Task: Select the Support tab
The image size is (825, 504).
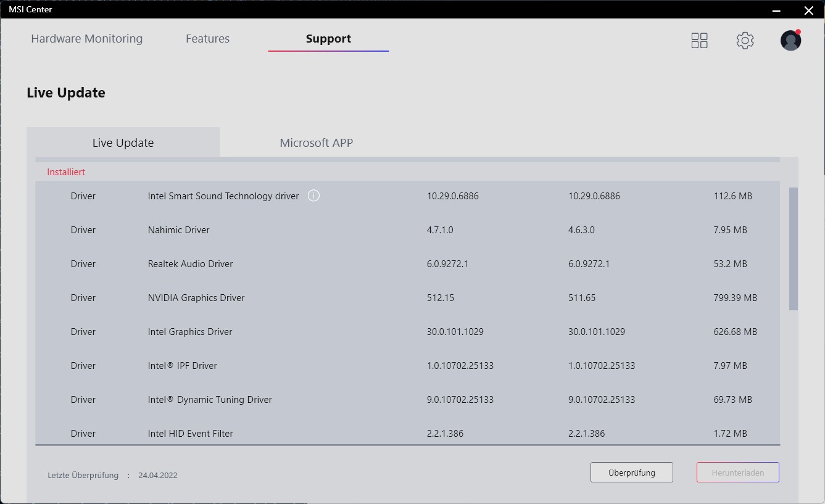Action: pyautogui.click(x=328, y=39)
